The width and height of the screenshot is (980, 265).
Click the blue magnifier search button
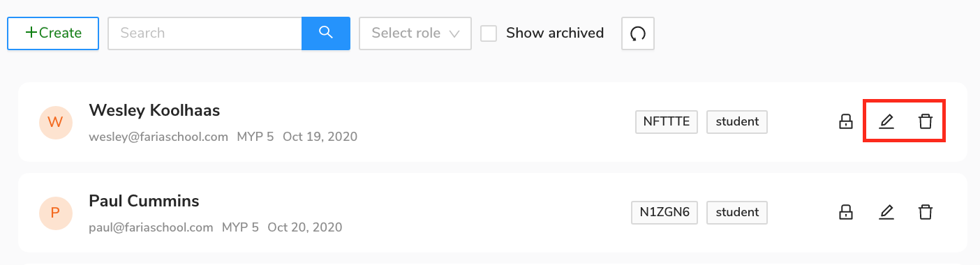point(326,33)
